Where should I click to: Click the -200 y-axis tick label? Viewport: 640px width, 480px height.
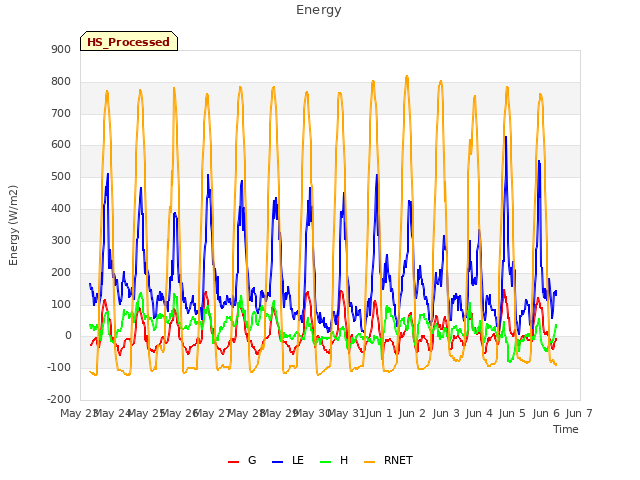(59, 399)
